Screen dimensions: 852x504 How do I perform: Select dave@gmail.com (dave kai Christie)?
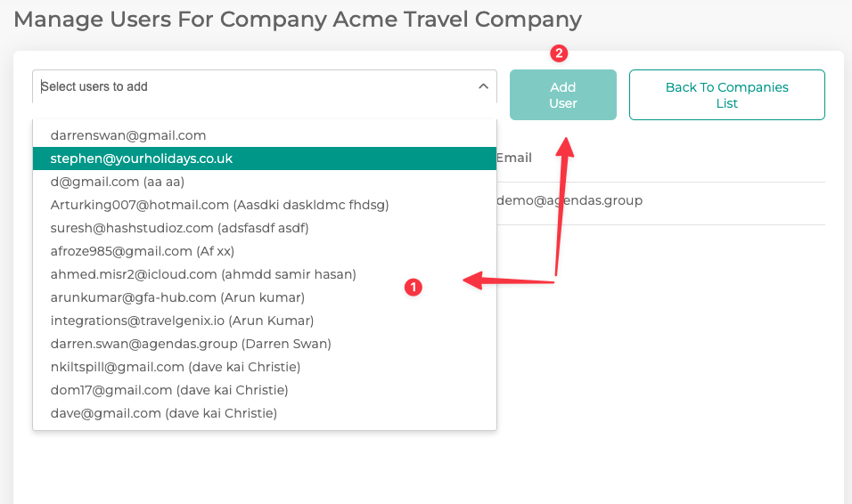click(x=163, y=413)
